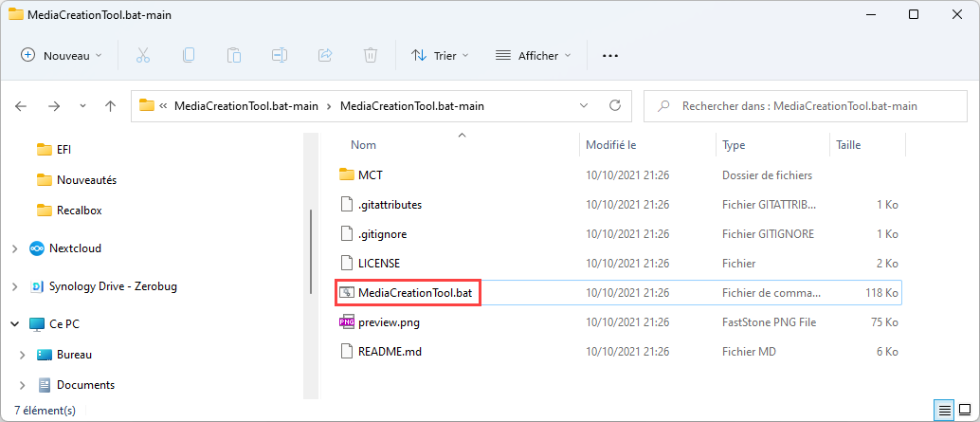
Task: Click the search field Rechercher dans
Action: 805,105
